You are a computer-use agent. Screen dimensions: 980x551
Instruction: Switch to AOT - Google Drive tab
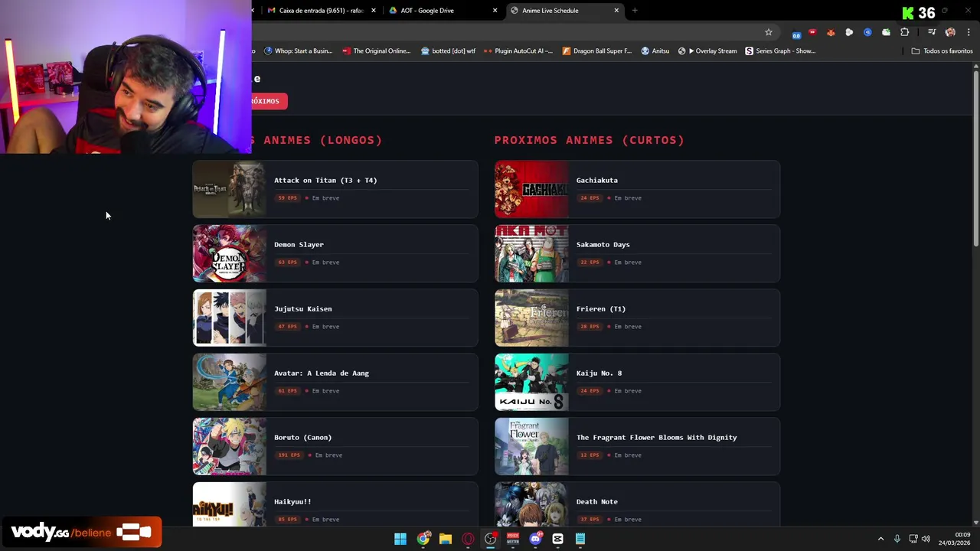coord(443,11)
